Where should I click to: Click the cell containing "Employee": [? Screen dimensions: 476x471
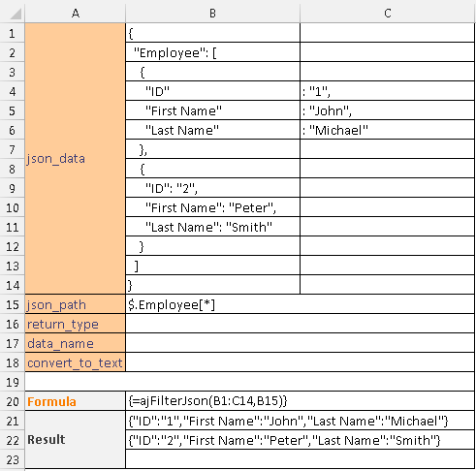coord(212,52)
